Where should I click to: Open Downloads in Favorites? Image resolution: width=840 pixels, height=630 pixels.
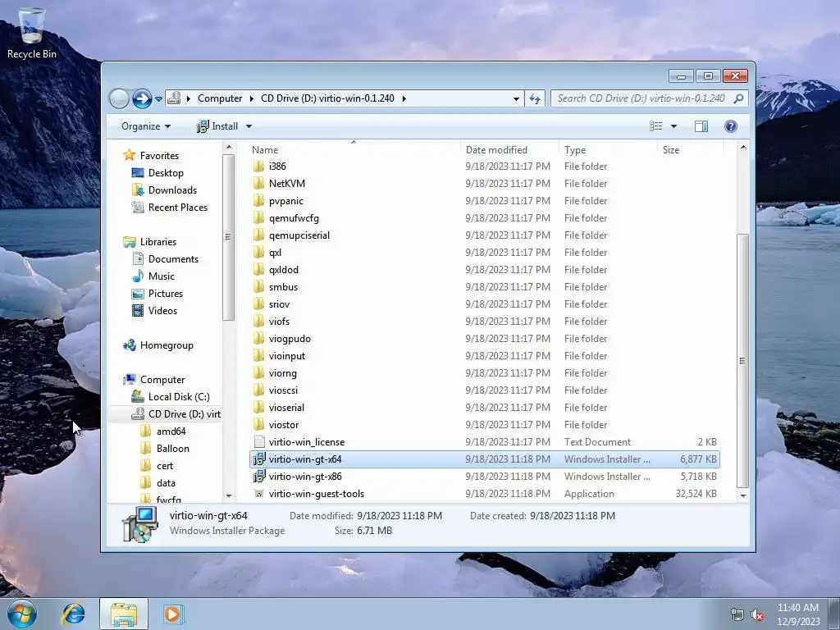click(x=164, y=189)
